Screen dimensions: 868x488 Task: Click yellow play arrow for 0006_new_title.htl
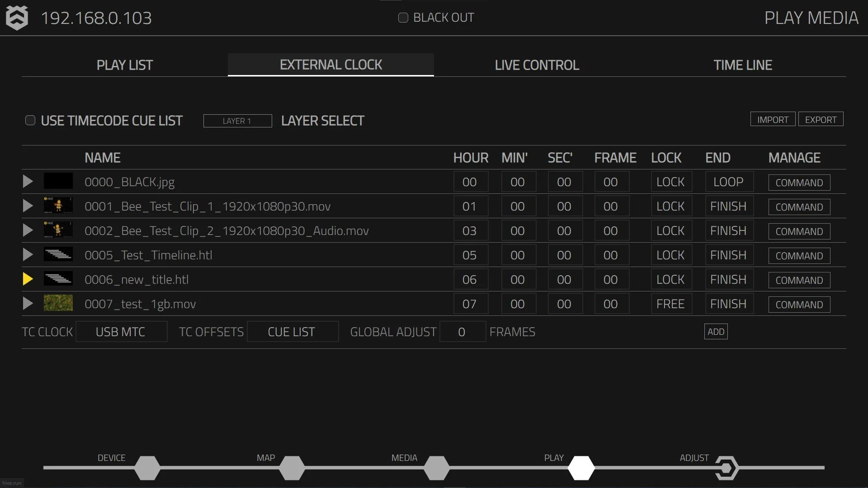pos(28,279)
